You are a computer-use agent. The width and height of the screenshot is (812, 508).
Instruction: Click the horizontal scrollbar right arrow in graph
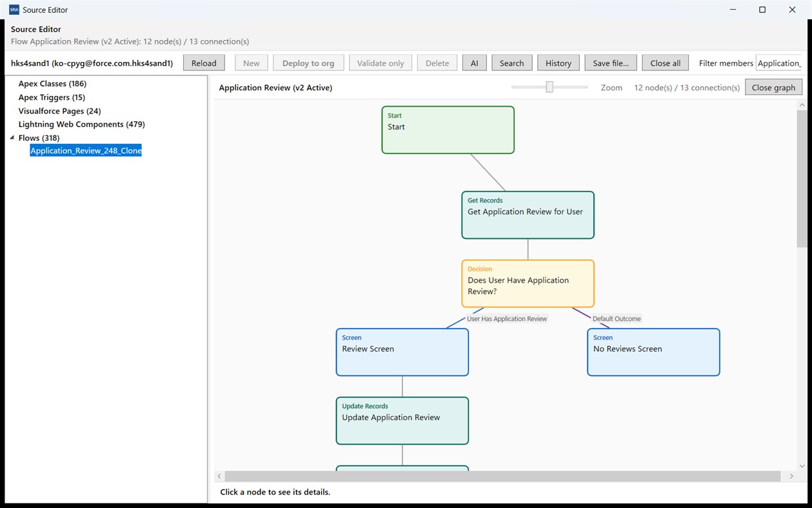[791, 476]
